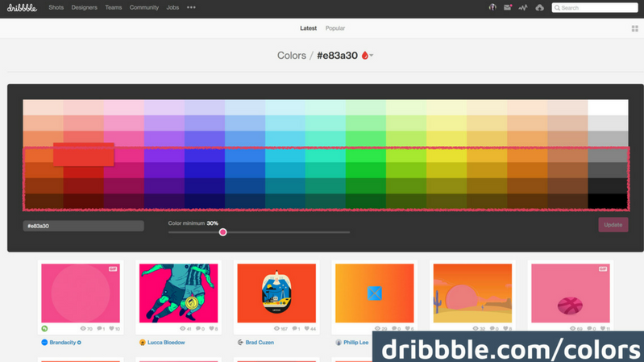Click green rebound icon under first shot
Screen dimensions: 644x362
(44, 329)
